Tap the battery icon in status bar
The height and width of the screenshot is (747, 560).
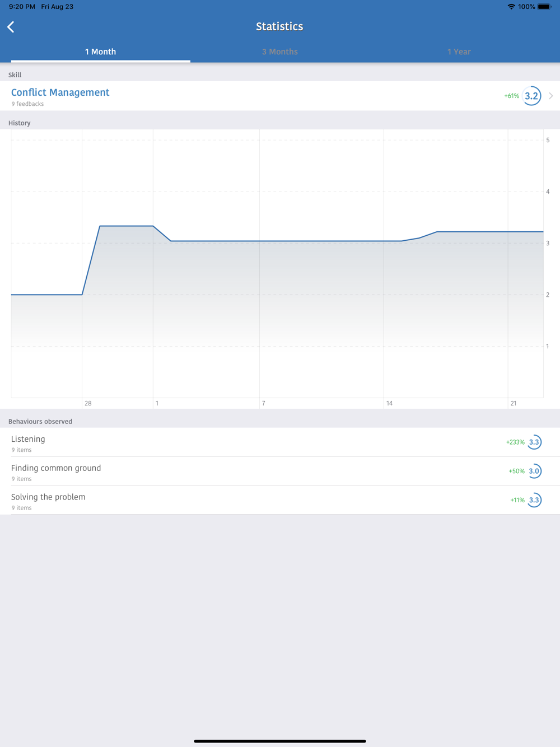tap(544, 7)
